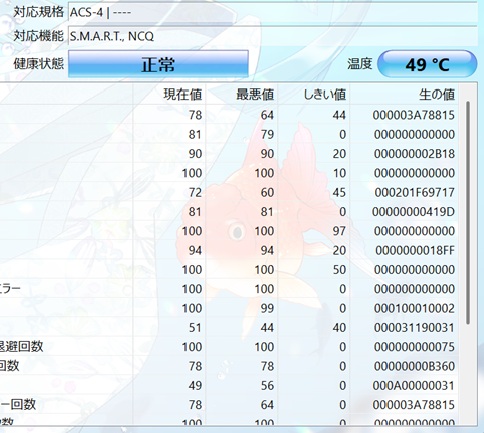Click current value 49

coord(195,385)
